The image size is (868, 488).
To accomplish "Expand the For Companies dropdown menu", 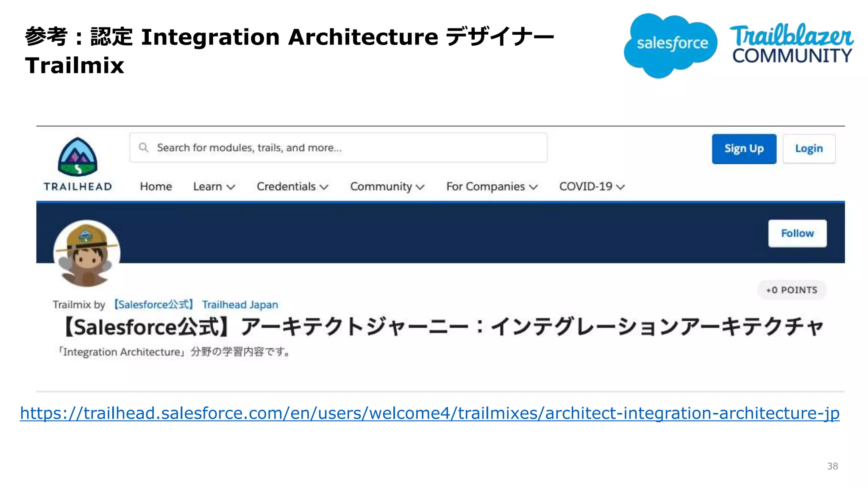I will (x=492, y=186).
